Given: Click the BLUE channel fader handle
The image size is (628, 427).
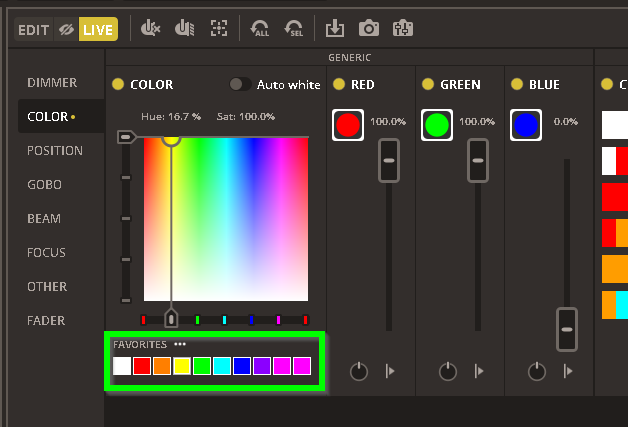Looking at the screenshot, I should 567,330.
